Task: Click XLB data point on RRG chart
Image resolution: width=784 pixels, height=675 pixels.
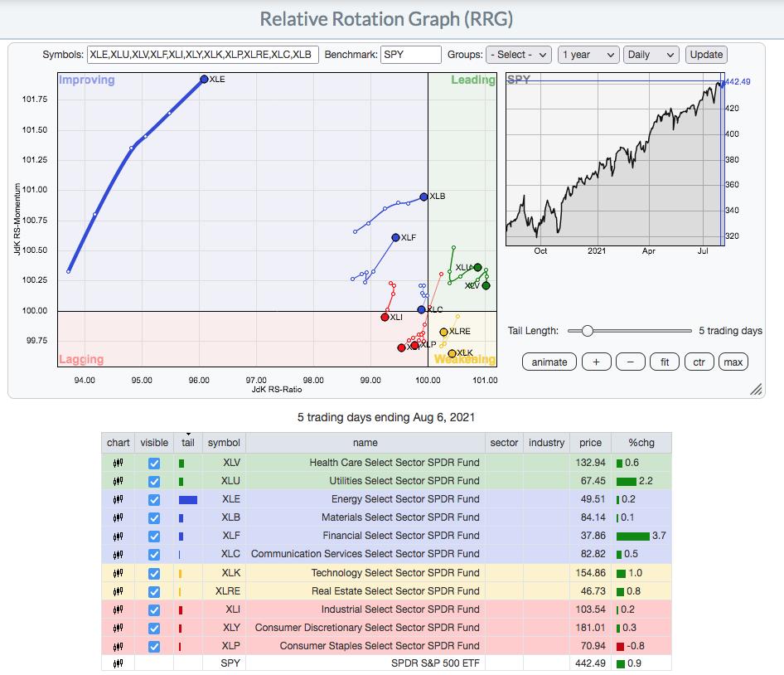Action: pos(423,197)
